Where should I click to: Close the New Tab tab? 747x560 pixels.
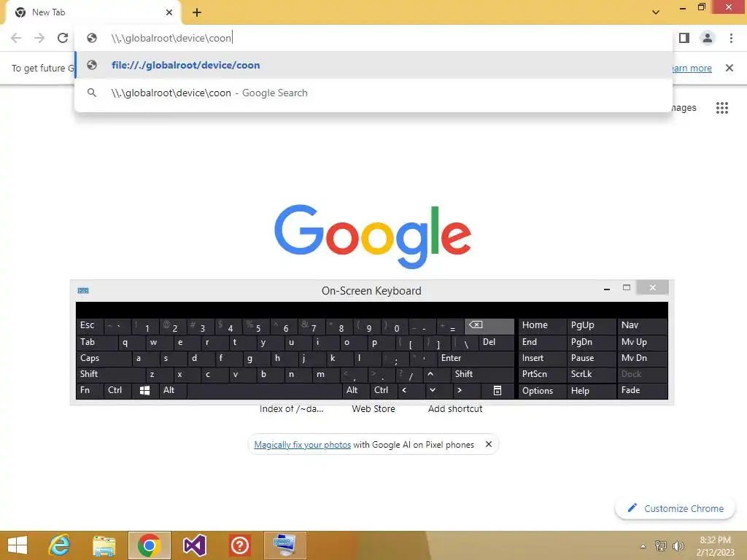(169, 12)
